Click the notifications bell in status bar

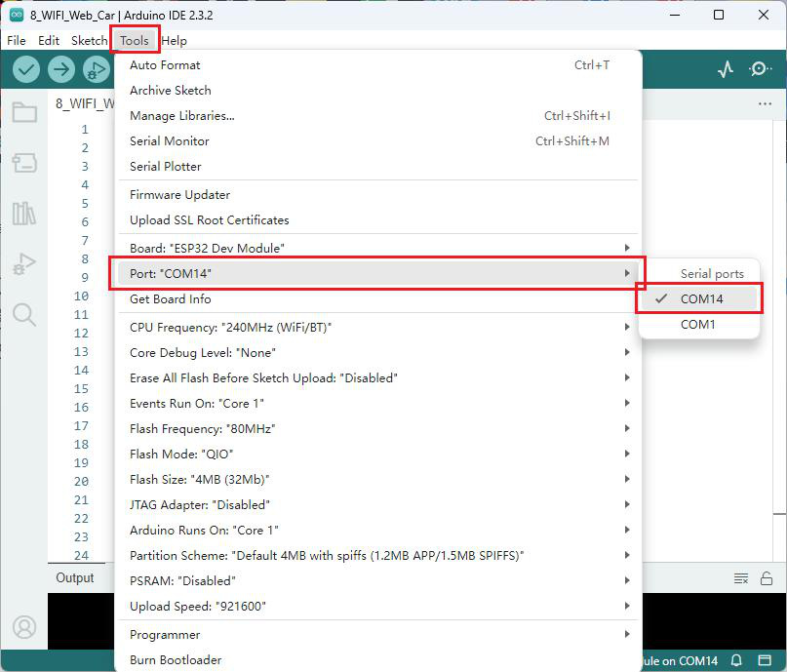[x=736, y=660]
